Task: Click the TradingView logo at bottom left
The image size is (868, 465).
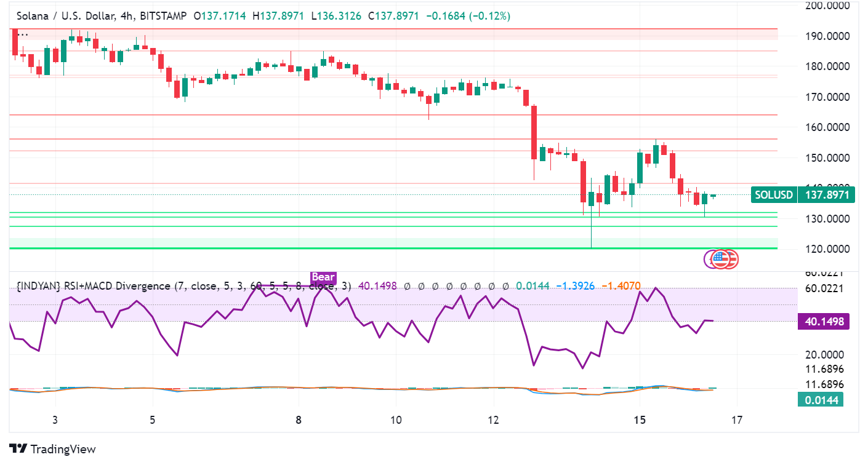Action: (x=52, y=449)
